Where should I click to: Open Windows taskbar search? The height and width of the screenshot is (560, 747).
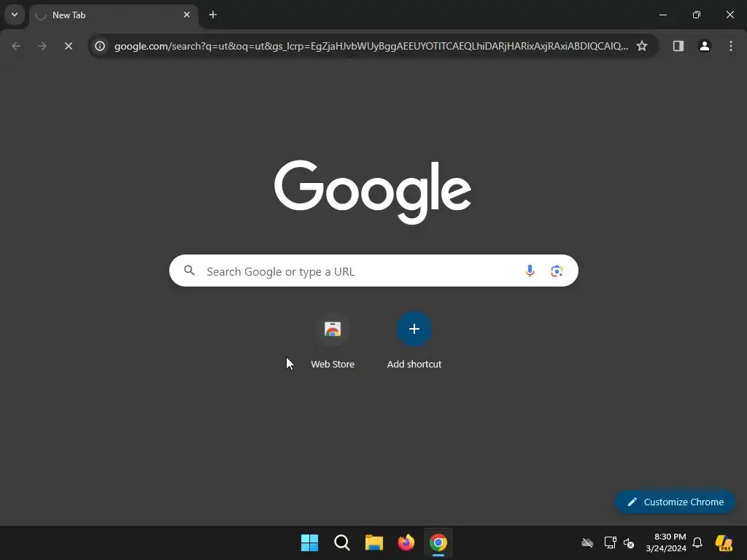(x=342, y=542)
